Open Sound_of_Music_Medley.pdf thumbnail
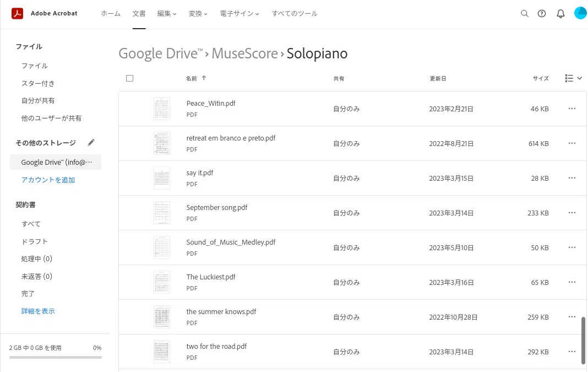 [162, 247]
